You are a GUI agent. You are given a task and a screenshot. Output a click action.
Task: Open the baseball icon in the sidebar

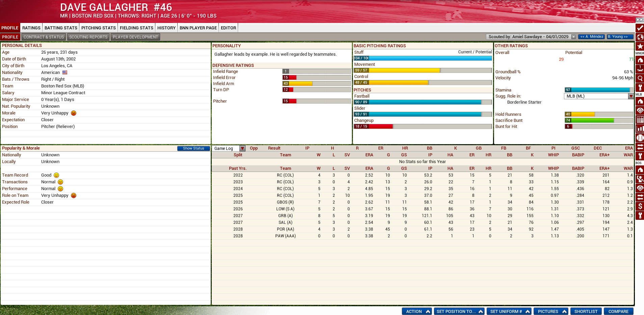click(640, 138)
